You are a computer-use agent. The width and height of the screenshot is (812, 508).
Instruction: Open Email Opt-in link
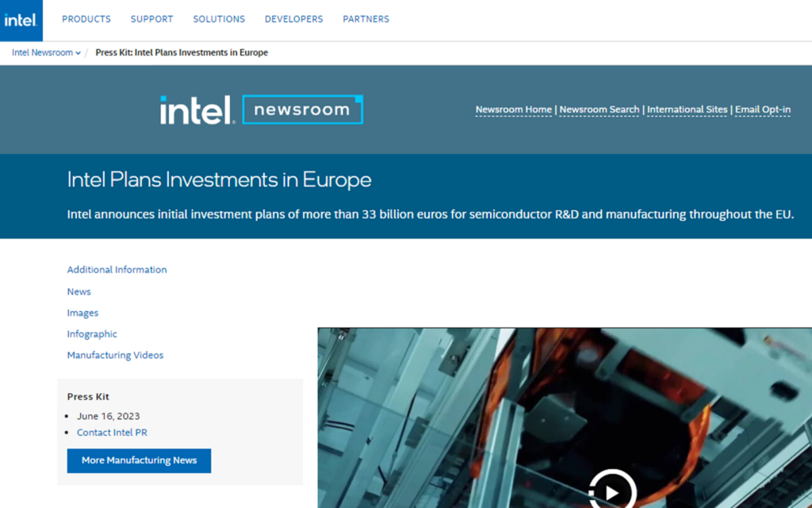tap(763, 110)
